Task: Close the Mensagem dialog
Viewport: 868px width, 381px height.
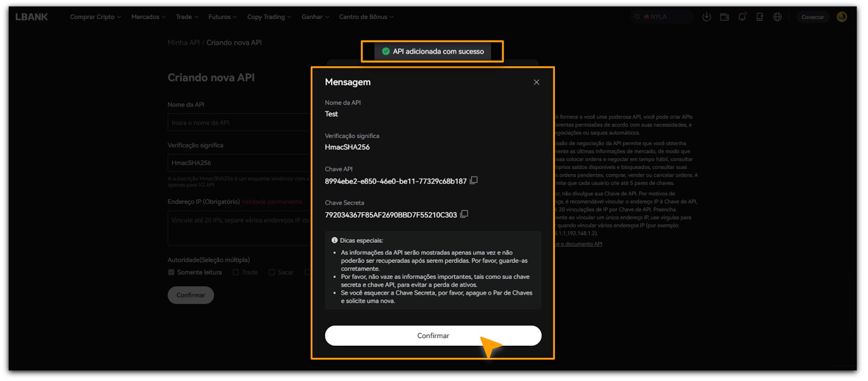Action: point(536,82)
